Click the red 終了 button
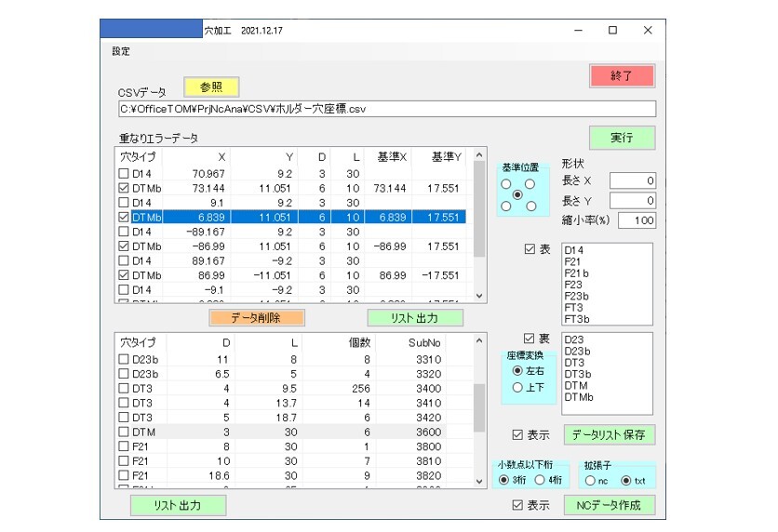Screen dimensions: 778x532 pyautogui.click(x=621, y=76)
